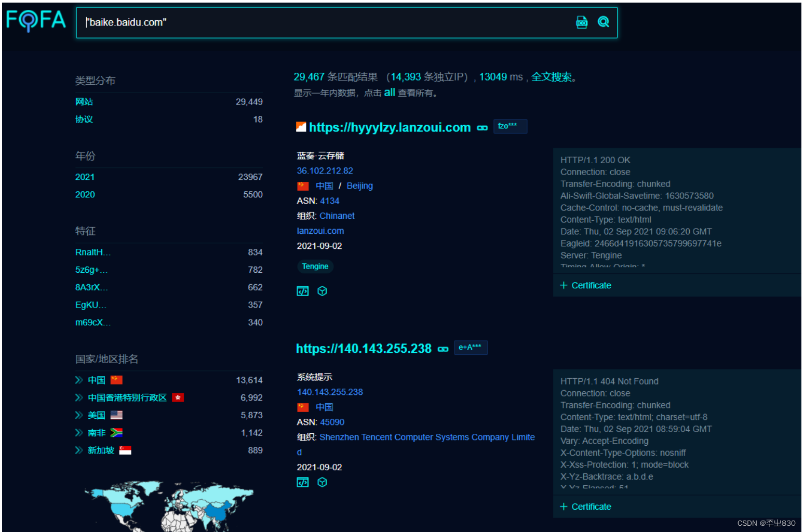Image resolution: width=804 pixels, height=532 pixels.
Task: Click the China flag in second result
Action: (303, 407)
